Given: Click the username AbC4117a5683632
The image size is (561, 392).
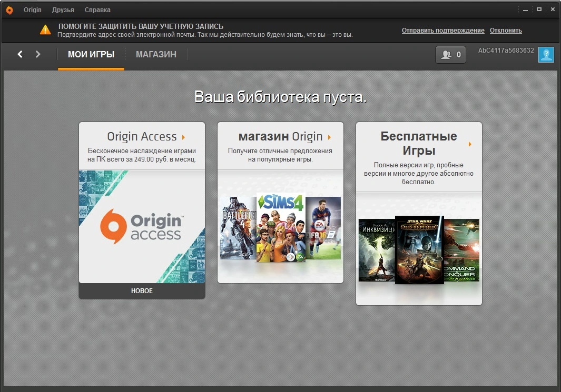Looking at the screenshot, I should tap(506, 51).
